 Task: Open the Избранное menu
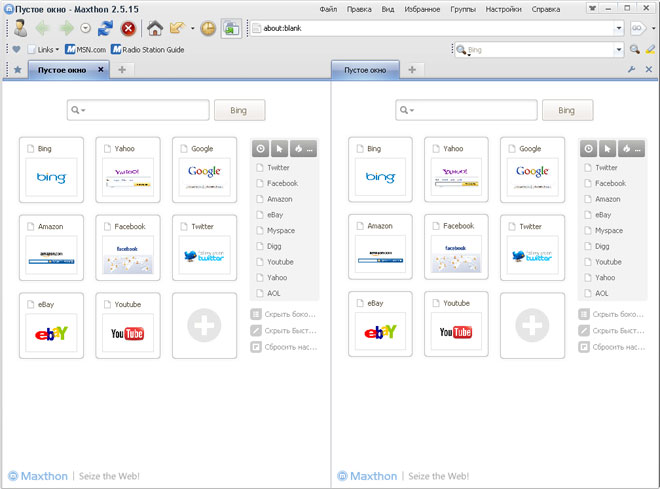[x=422, y=9]
